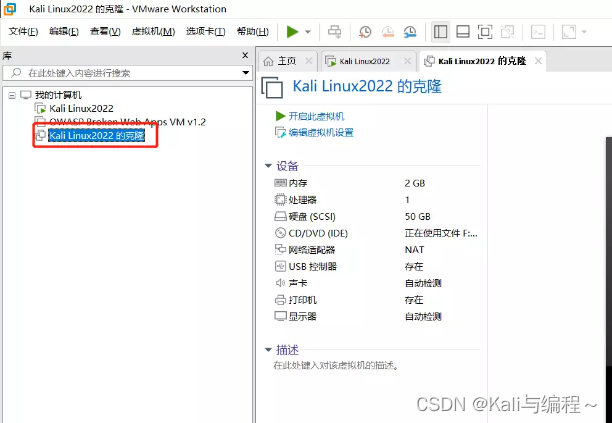Screen dimensions: 612x423
Task: Click the printer icon
Action: point(280,300)
